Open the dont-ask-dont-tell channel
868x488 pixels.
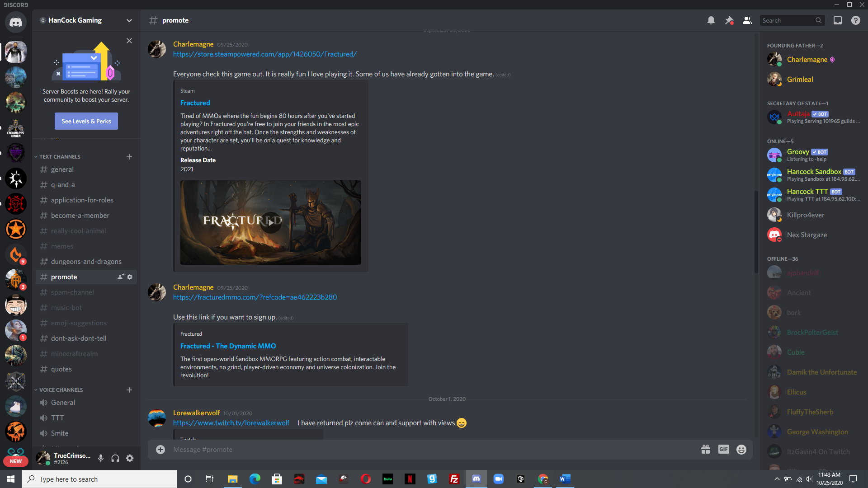click(86, 338)
